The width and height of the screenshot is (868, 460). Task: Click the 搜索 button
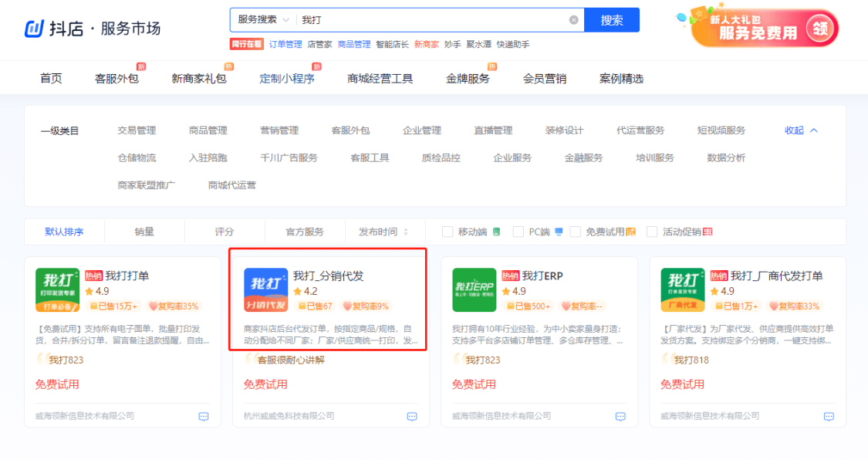click(x=612, y=20)
